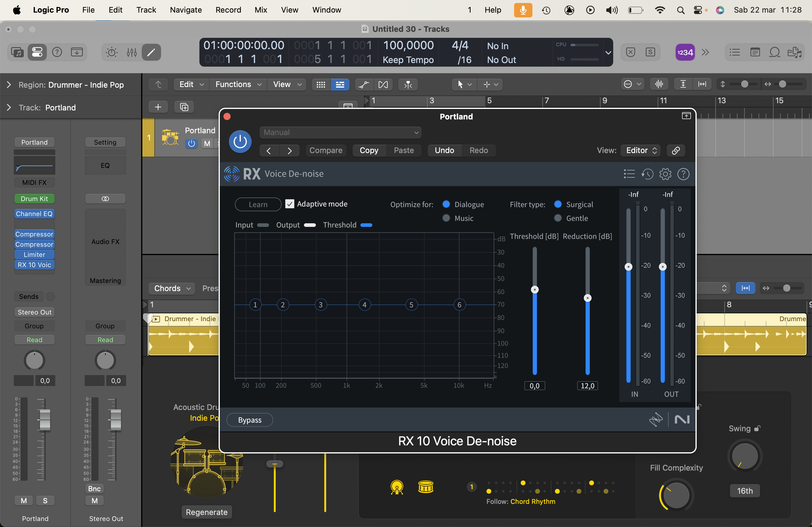Open Quick Help question mark button

(57, 52)
